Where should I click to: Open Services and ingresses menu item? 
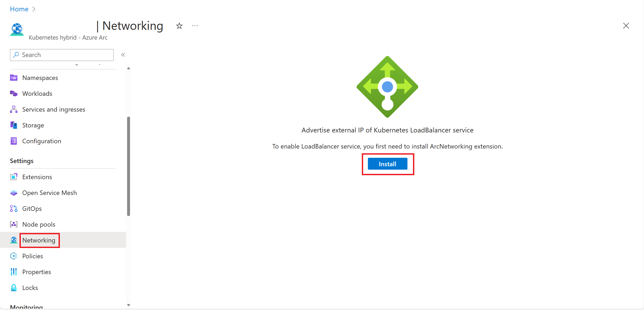tap(54, 109)
